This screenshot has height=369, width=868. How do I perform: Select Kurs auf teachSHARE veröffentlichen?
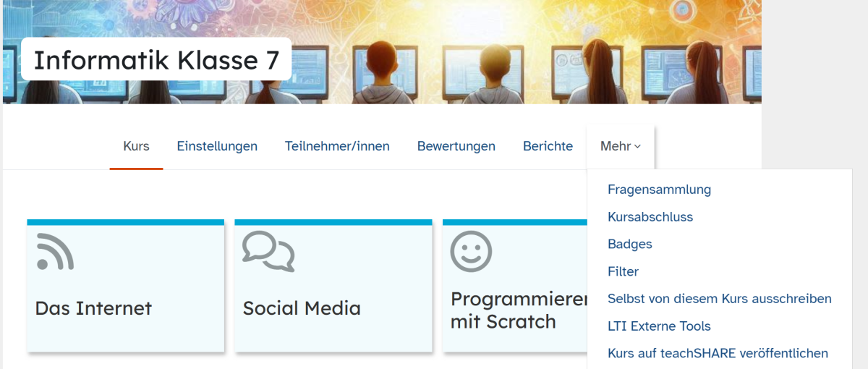[x=720, y=354]
